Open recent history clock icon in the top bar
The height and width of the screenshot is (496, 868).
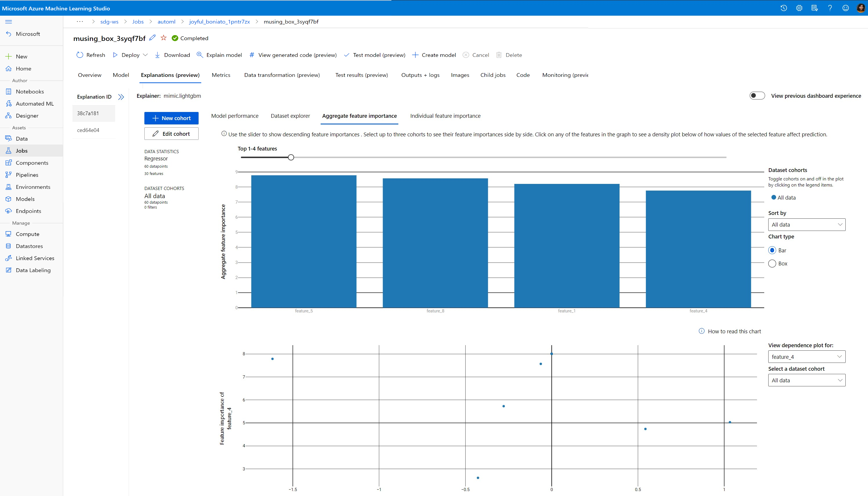click(x=784, y=8)
